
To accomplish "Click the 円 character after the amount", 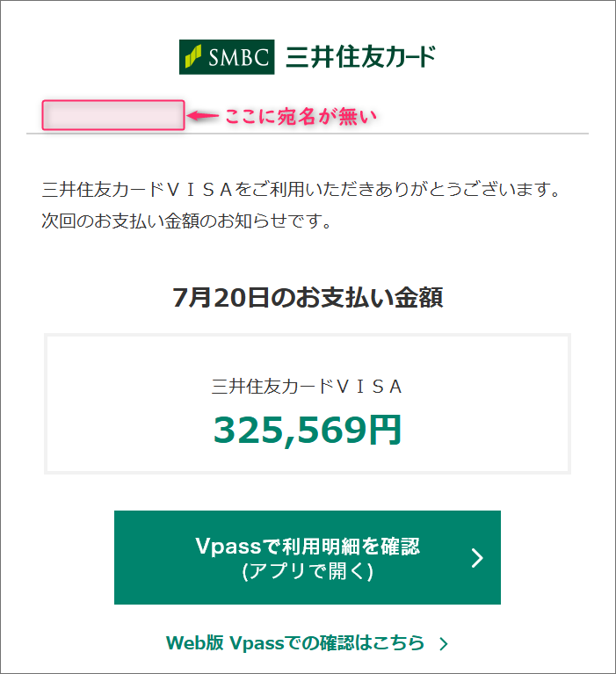I will 385,430.
